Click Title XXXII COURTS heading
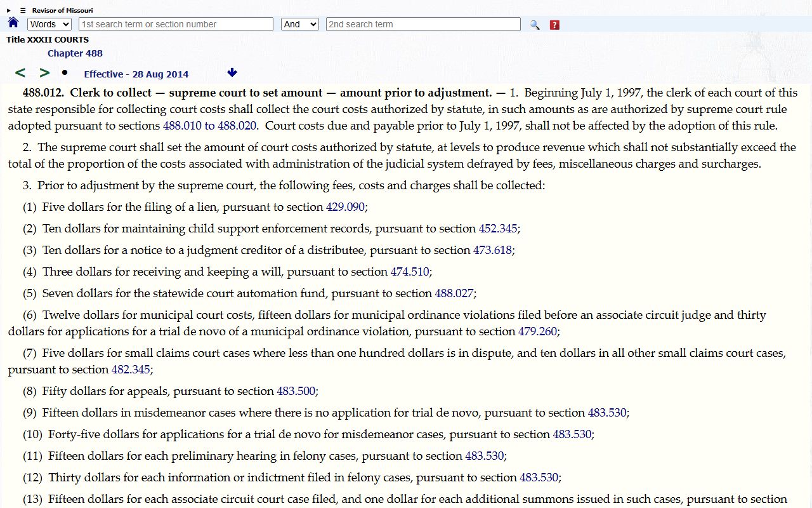This screenshot has width=812, height=508. pos(48,40)
